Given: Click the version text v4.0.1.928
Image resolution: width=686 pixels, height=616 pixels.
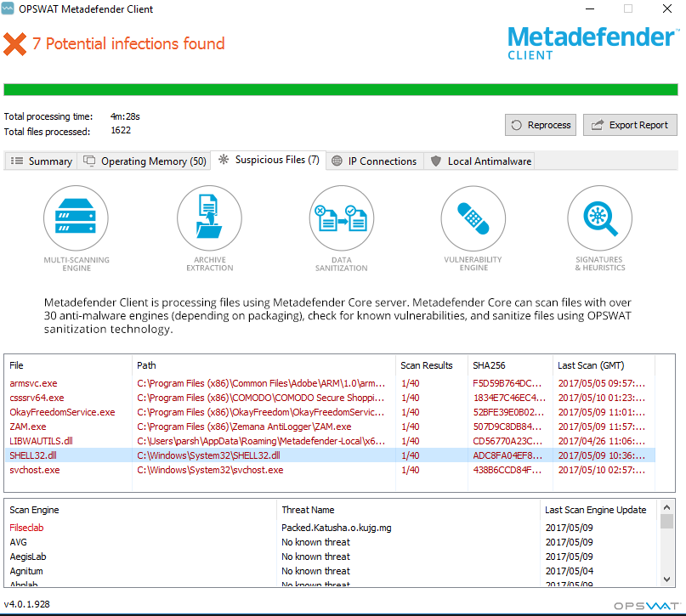Looking at the screenshot, I should pos(27,604).
